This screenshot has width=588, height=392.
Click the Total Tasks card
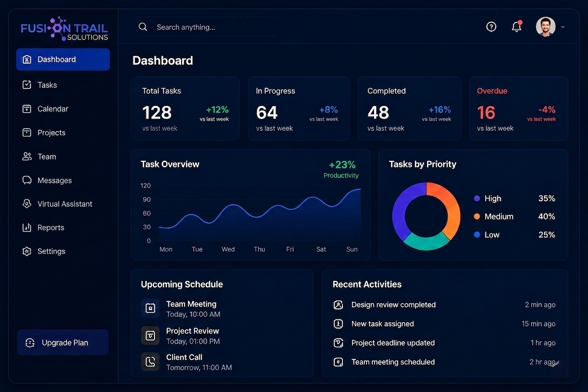pos(185,108)
